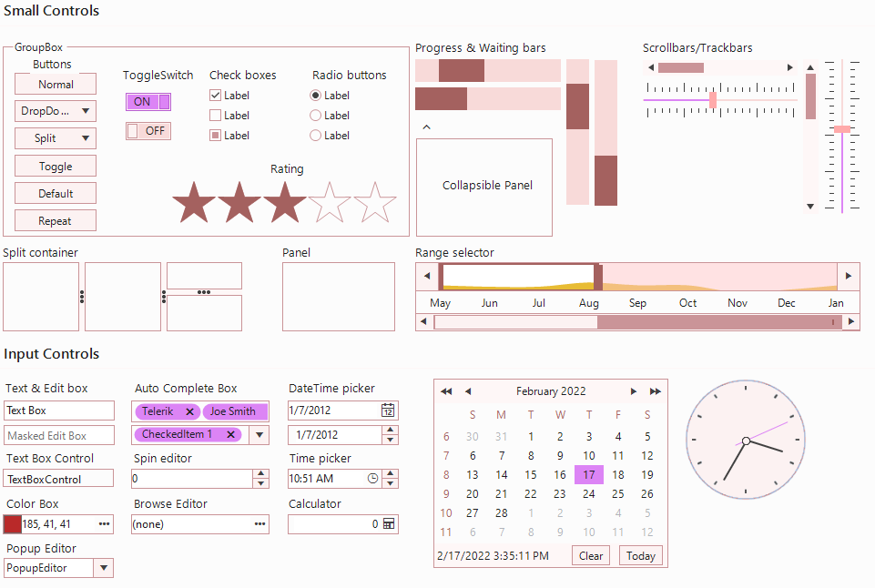This screenshot has width=875, height=588.
Task: Select the fourth rating star
Action: (330, 202)
